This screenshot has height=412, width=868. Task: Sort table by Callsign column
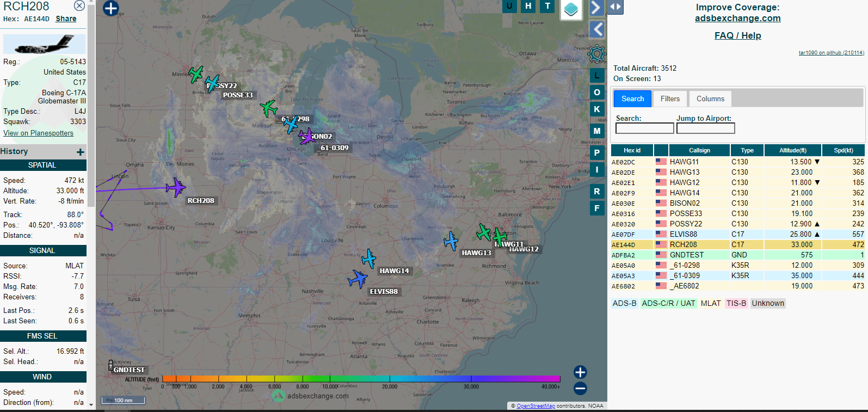click(x=699, y=150)
